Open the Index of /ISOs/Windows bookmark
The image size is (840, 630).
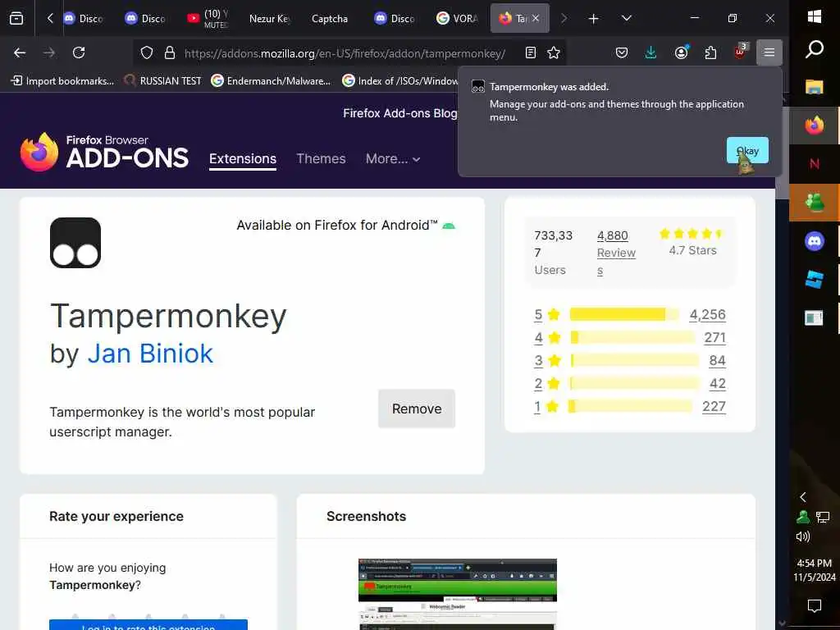click(x=399, y=81)
